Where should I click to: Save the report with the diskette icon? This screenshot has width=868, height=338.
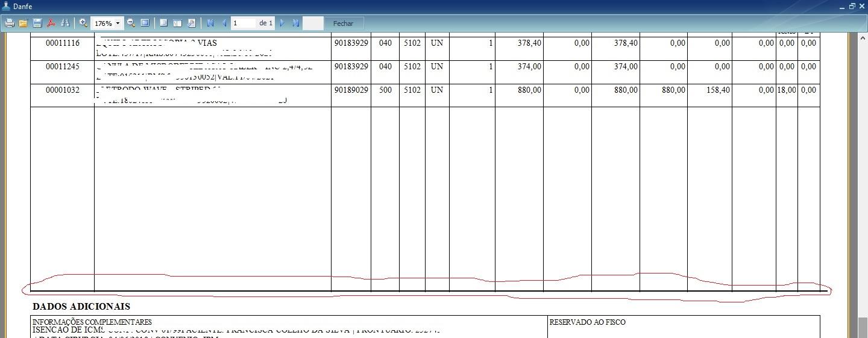(37, 23)
